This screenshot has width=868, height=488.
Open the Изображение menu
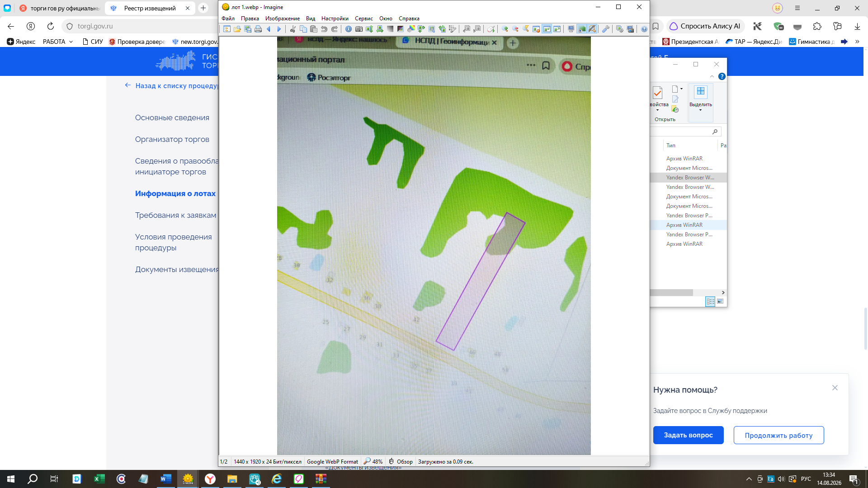(x=283, y=19)
